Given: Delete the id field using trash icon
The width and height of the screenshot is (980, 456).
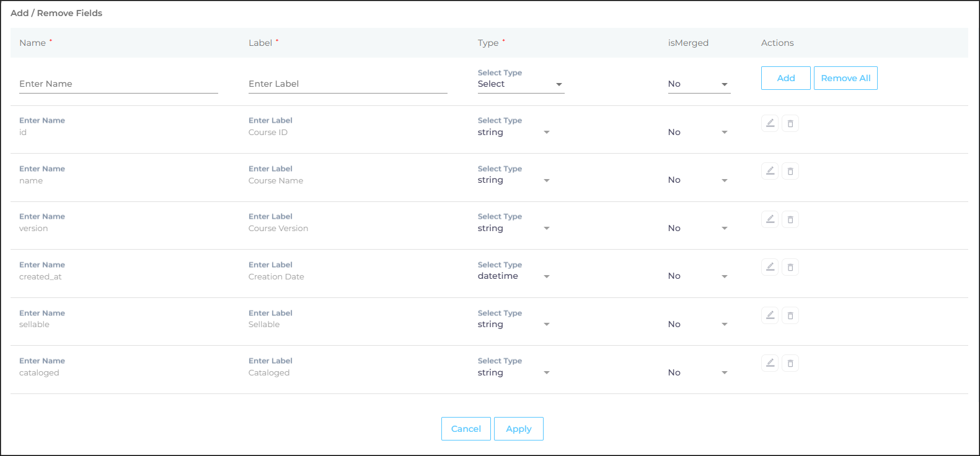Looking at the screenshot, I should tap(790, 123).
